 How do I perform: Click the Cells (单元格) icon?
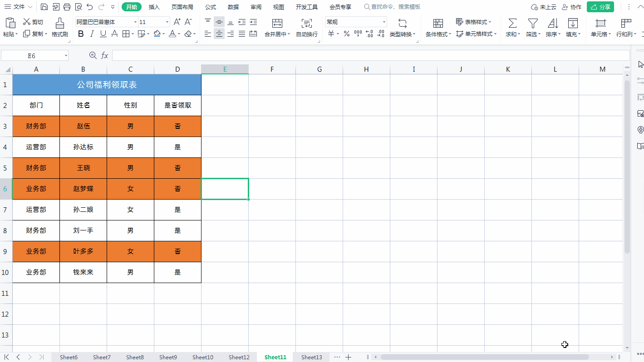(600, 23)
